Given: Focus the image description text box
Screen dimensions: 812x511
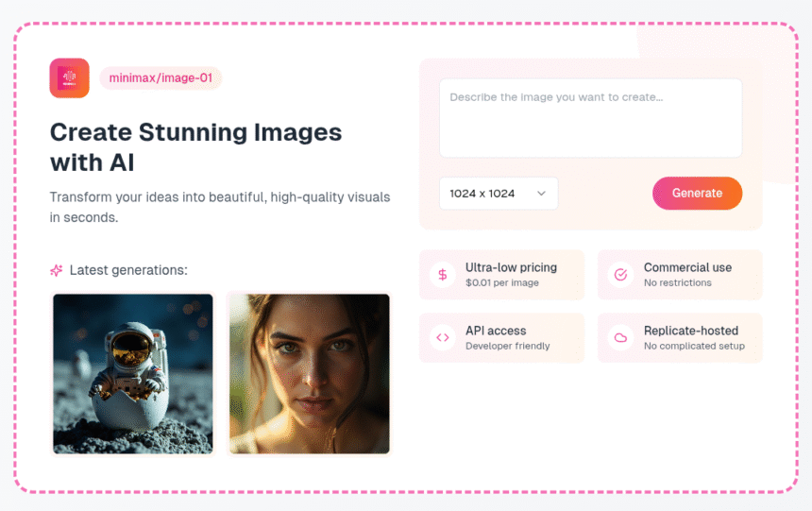Looking at the screenshot, I should [x=590, y=118].
